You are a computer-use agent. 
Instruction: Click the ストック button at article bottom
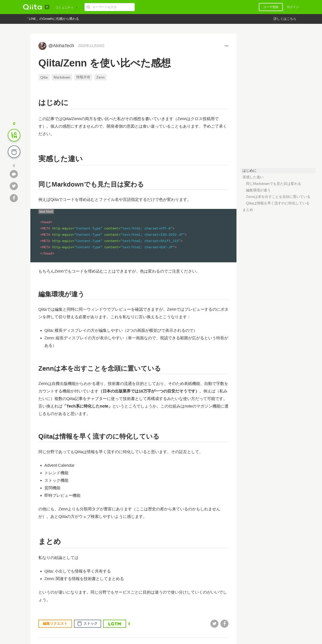pyautogui.click(x=88, y=624)
